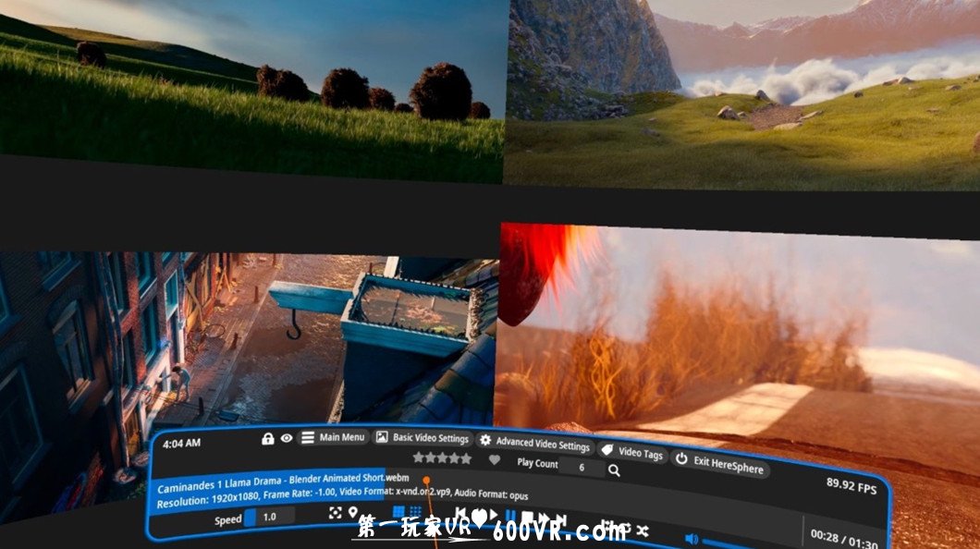Image resolution: width=980 pixels, height=549 pixels.
Task: Toggle the shuffle icon
Action: point(642,531)
